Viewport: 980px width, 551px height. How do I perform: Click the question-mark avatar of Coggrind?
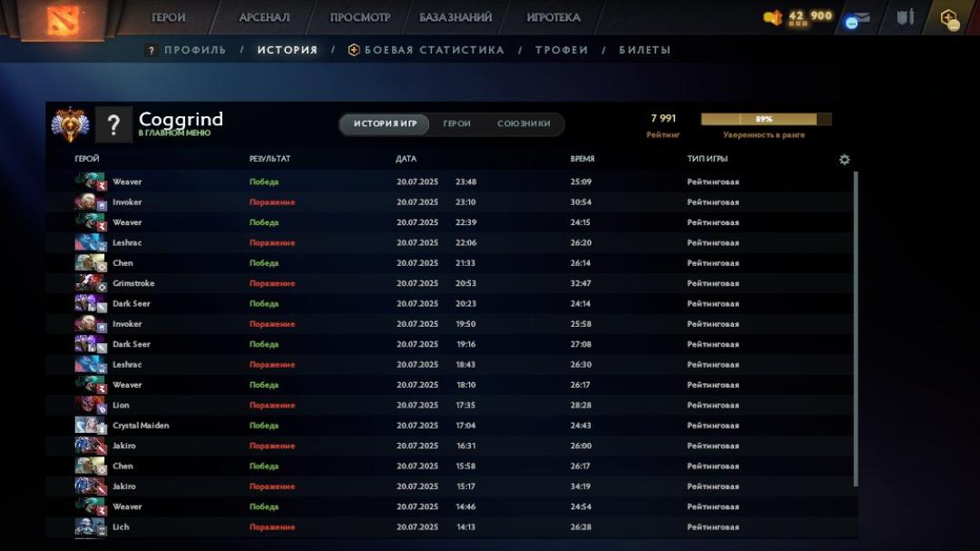point(113,124)
